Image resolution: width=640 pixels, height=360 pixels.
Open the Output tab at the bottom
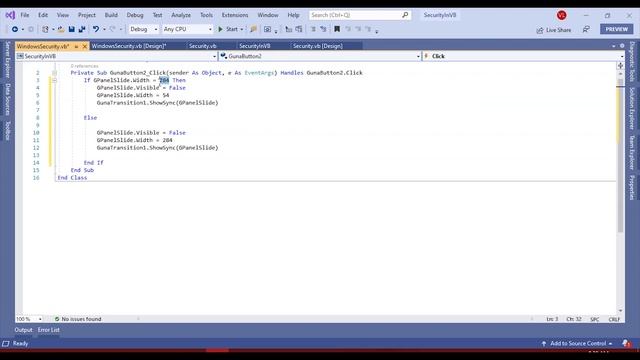point(23,330)
